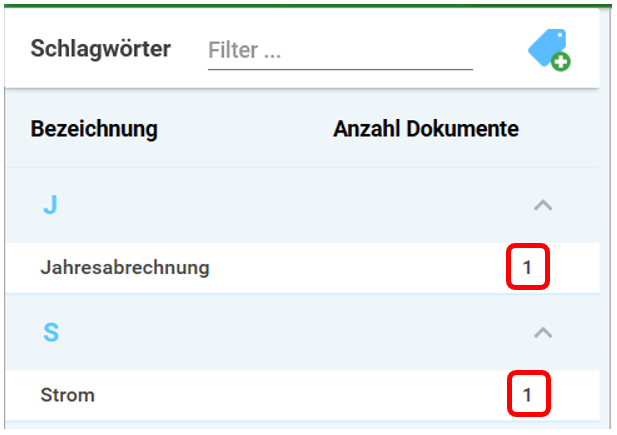Toggle the J section header row
This screenshot has height=435, width=617.
(x=302, y=205)
